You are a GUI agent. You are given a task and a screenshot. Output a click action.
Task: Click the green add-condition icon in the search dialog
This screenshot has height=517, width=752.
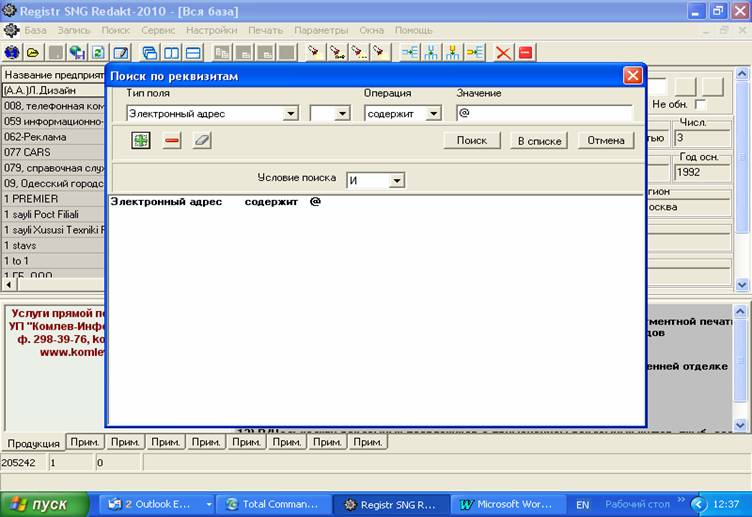point(141,141)
